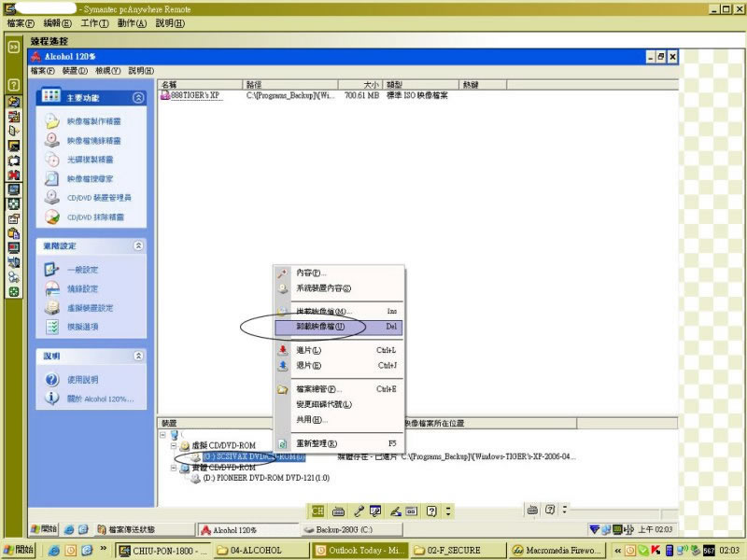Choose 掛載映像檔(M)... to mount an image
Image resolution: width=747 pixels, height=560 pixels.
point(339,311)
